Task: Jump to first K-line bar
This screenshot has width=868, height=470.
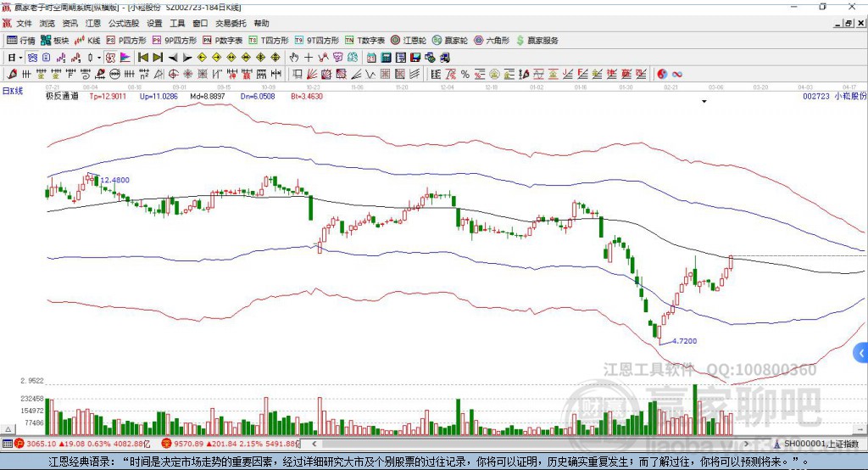Action: coord(142,58)
